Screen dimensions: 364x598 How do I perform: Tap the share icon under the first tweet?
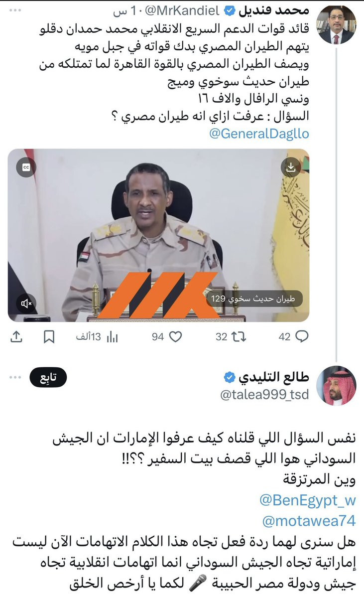click(x=16, y=337)
